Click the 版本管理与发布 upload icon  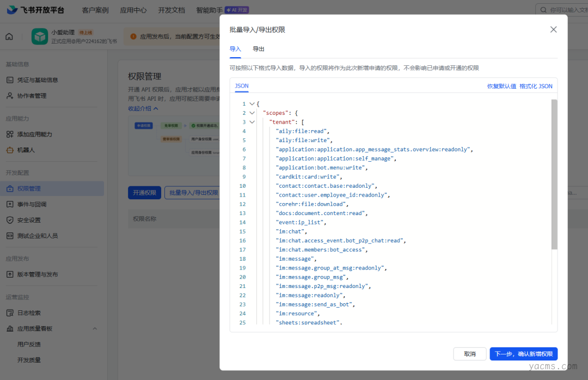10,274
